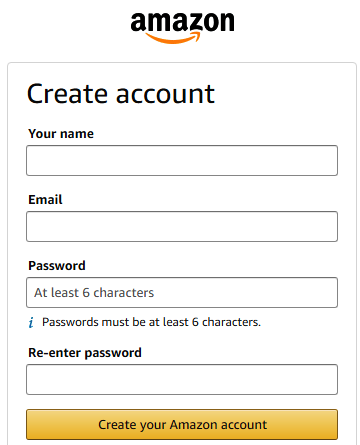Click the Amazon logo at top
The width and height of the screenshot is (360, 445).
click(182, 28)
